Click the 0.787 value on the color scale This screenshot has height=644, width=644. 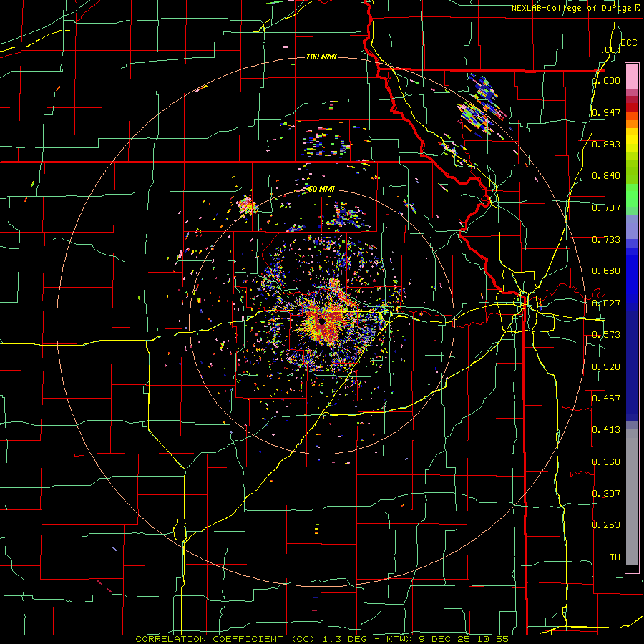tap(606, 208)
